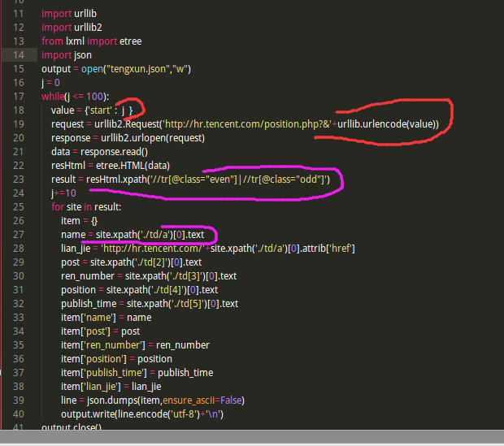Click 'resHtml = etree.HTML(data)' line

click(111, 166)
